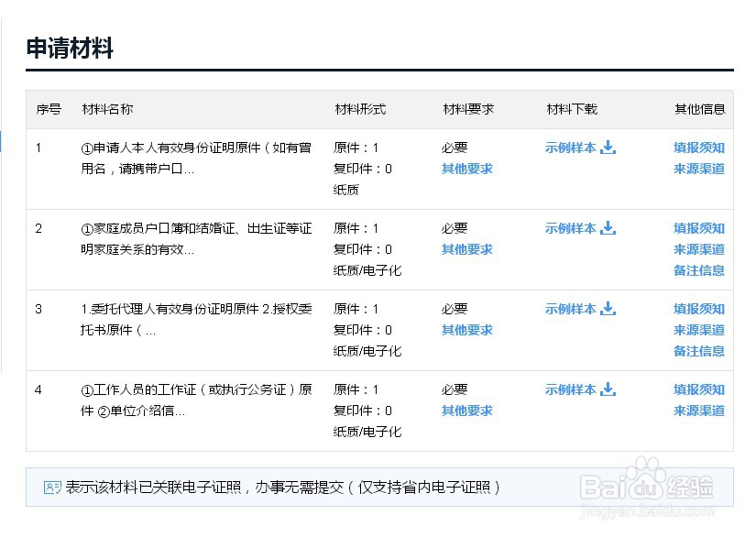Click 纸质/电子化 format text in row 2
The image size is (756, 537).
click(x=367, y=270)
